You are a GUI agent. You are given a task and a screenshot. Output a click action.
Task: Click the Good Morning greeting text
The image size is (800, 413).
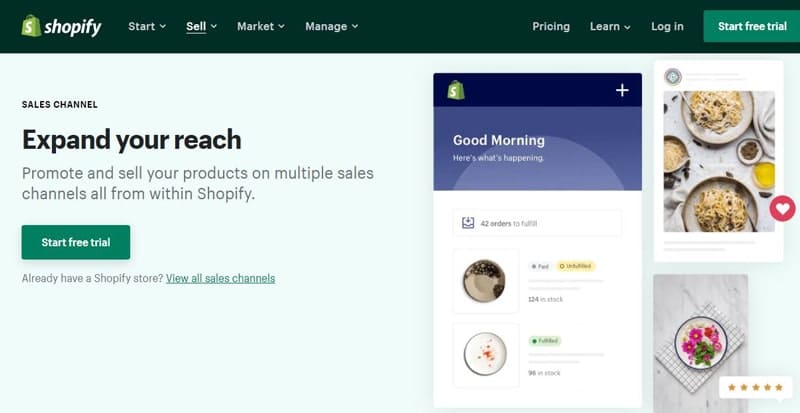point(498,140)
